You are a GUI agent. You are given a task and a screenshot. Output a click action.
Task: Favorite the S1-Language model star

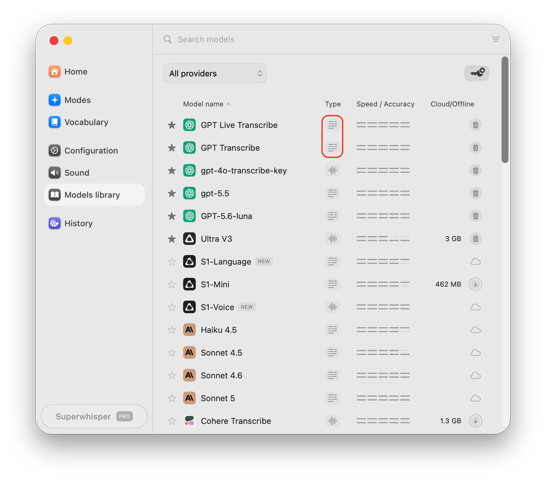click(172, 262)
